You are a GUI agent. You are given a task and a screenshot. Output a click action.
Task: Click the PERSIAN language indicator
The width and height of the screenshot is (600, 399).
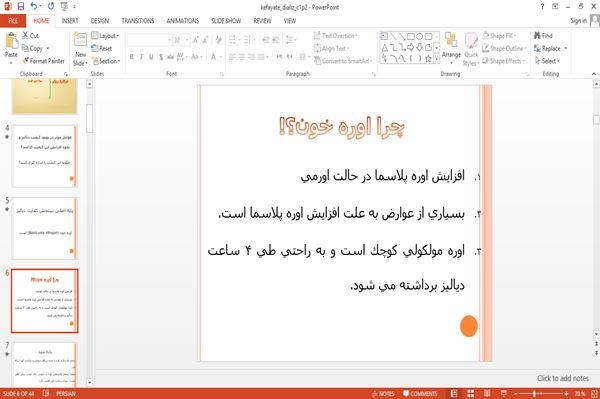(x=66, y=394)
